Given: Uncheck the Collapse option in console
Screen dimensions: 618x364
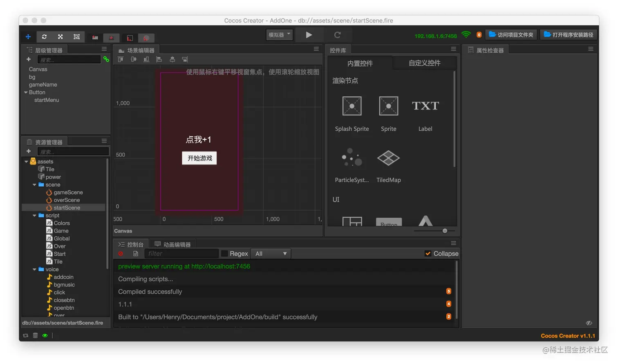Looking at the screenshot, I should (x=428, y=253).
